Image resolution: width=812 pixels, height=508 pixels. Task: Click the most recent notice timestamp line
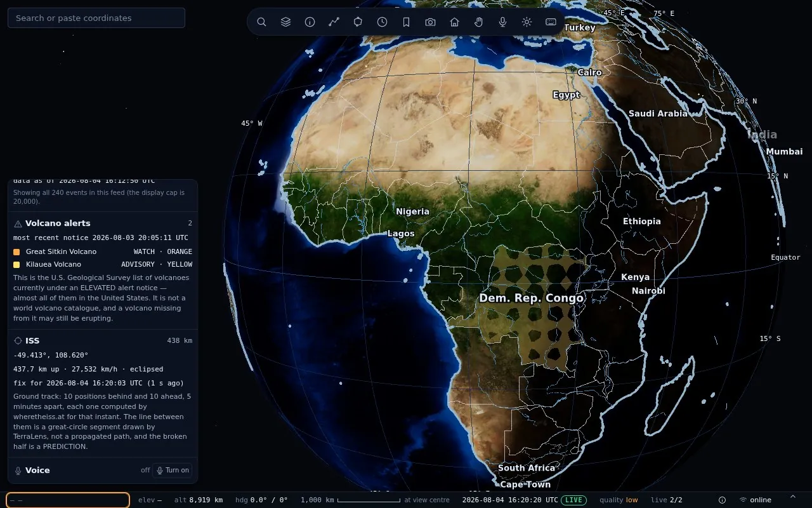tap(101, 237)
